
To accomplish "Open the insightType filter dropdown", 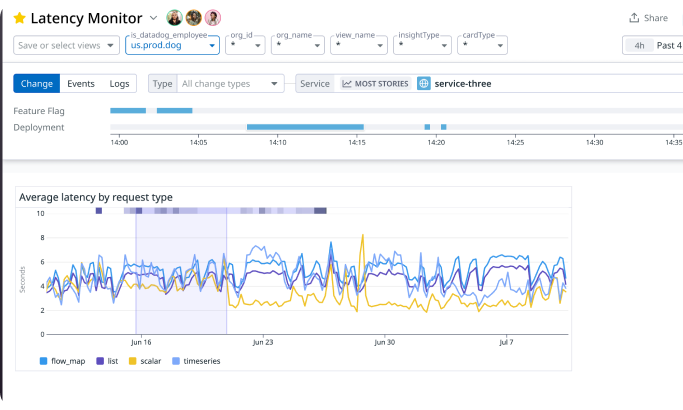I will click(x=422, y=45).
